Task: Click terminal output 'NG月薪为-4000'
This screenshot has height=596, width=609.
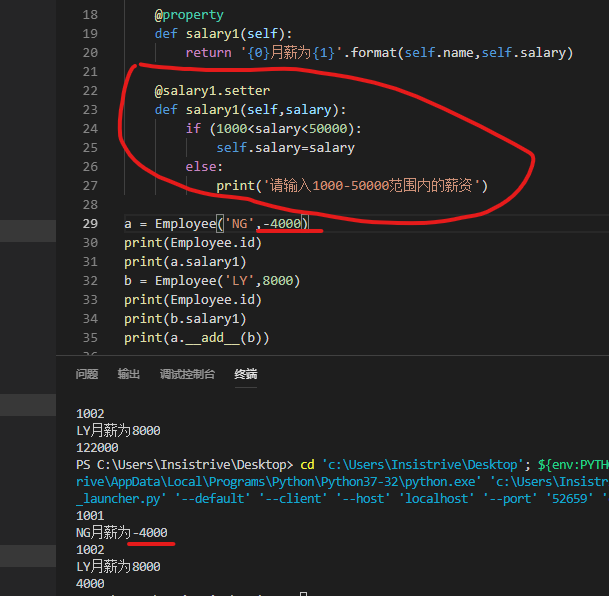Action: (x=122, y=532)
